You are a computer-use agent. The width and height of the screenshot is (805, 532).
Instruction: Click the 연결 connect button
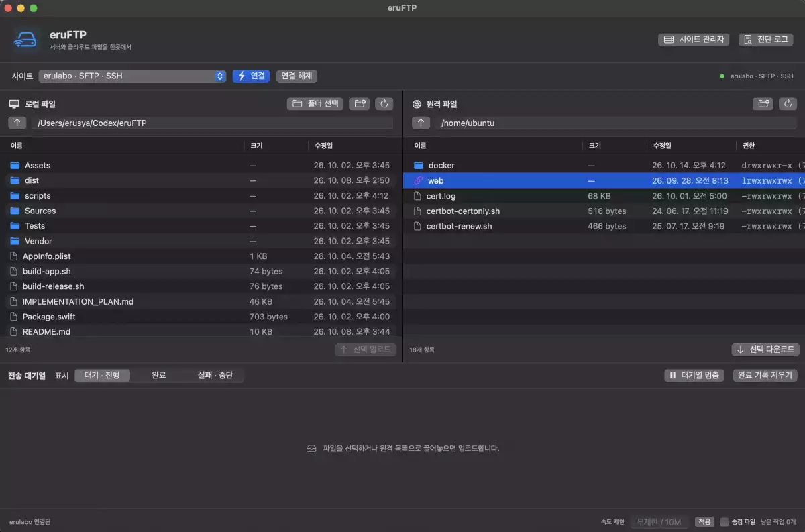tap(251, 76)
